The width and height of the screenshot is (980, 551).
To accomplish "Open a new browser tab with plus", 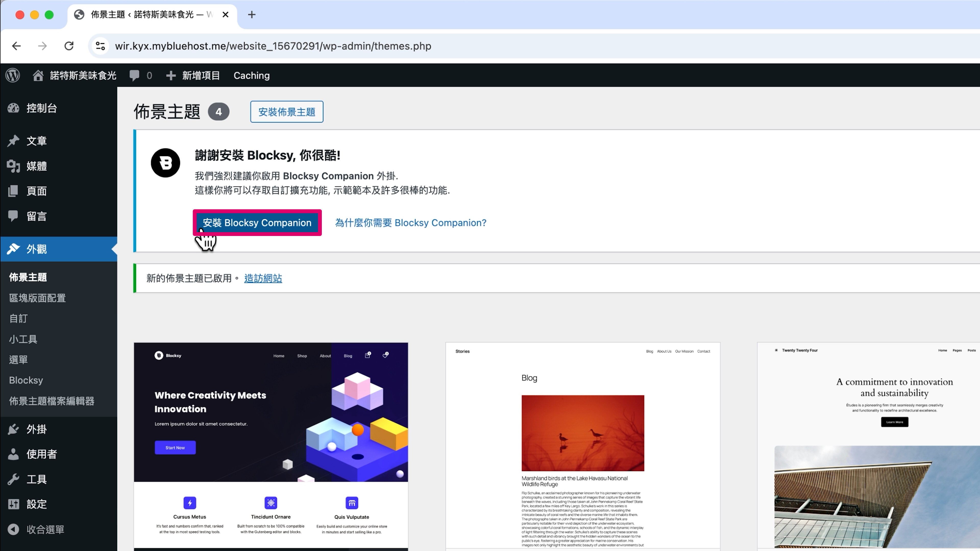I will pyautogui.click(x=251, y=15).
